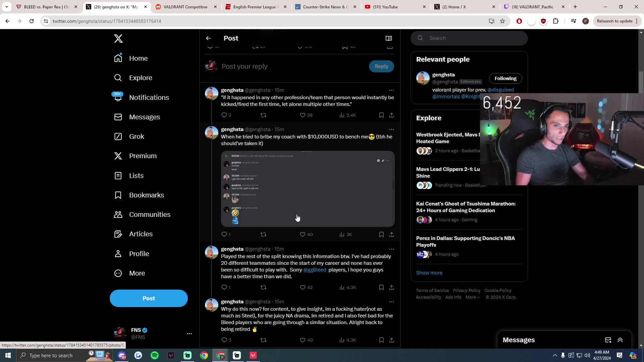Open the tab search dropdown arrow
This screenshot has height=362, width=644.
coord(7,7)
